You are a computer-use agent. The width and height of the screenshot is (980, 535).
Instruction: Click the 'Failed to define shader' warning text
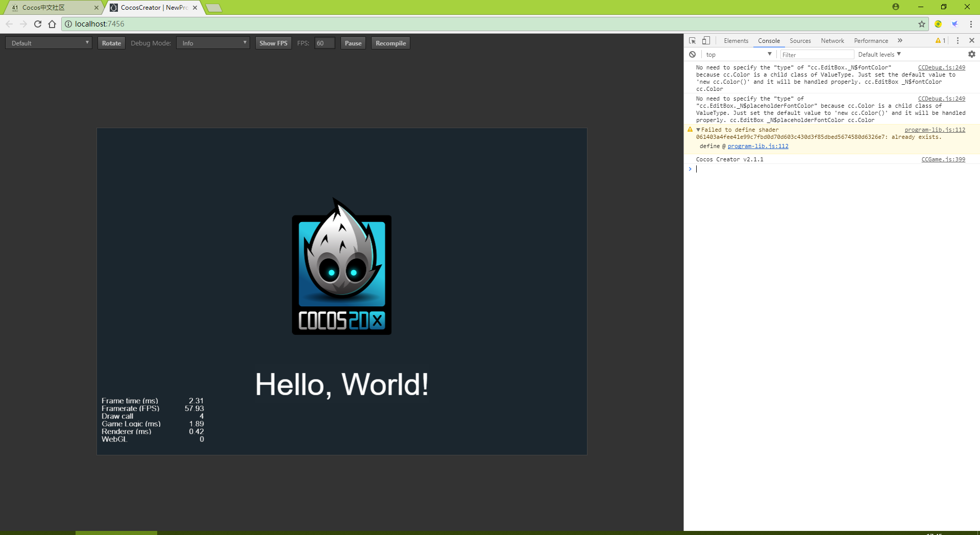pyautogui.click(x=740, y=130)
